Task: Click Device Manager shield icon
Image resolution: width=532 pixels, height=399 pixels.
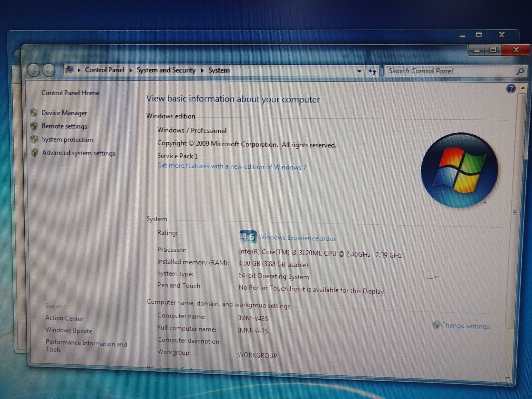Action: click(34, 113)
